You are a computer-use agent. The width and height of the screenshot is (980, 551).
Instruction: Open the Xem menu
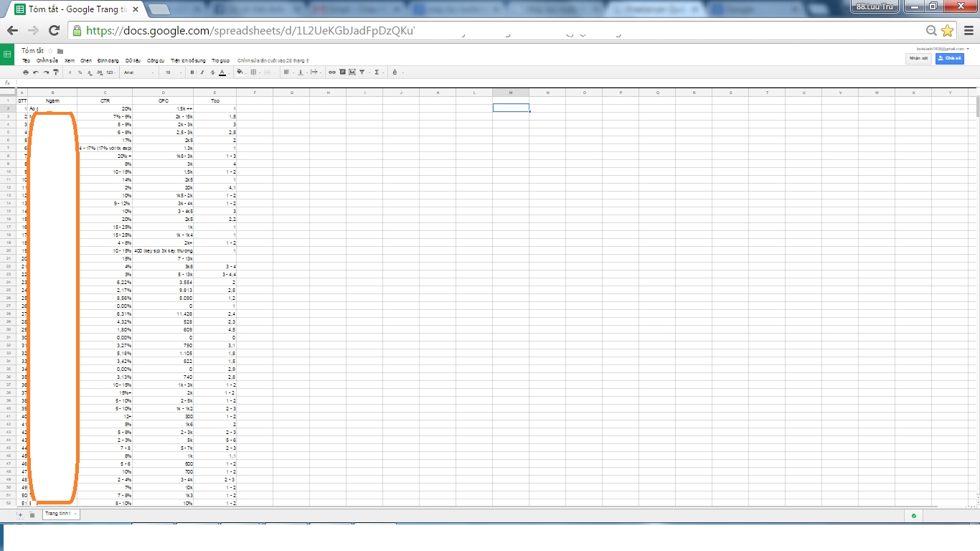tap(70, 61)
